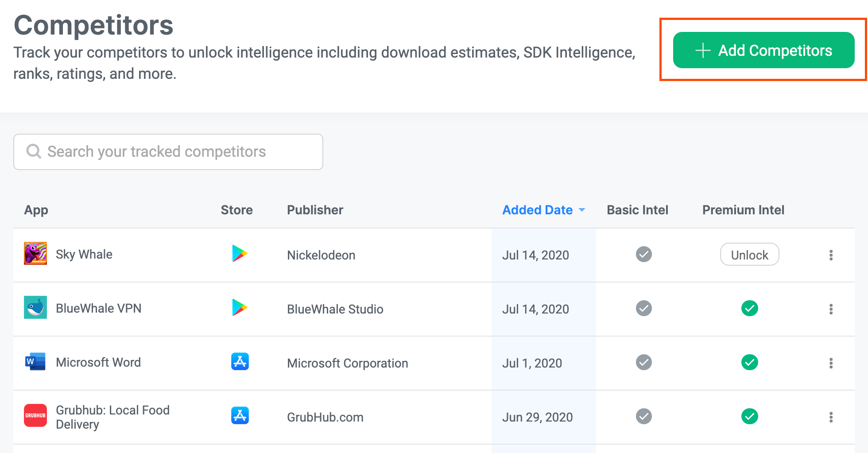
Task: Click Basic Intel checkmark for Grubhub
Action: [x=644, y=416]
